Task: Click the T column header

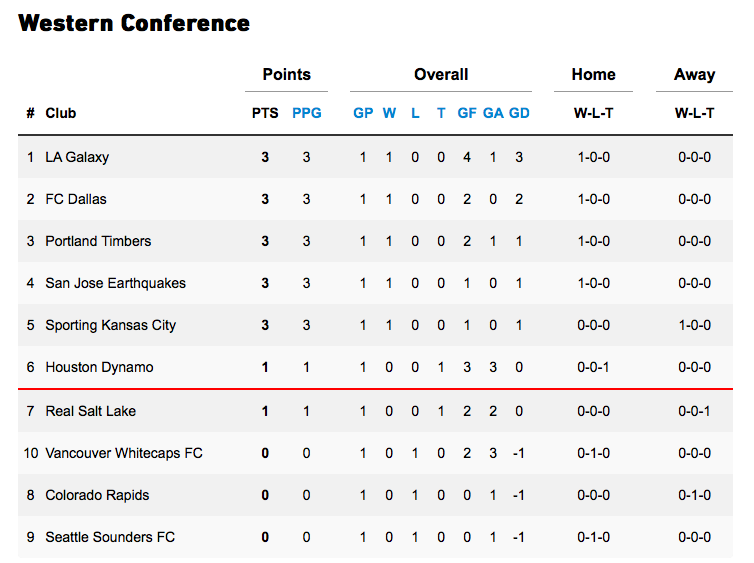Action: click(x=441, y=113)
